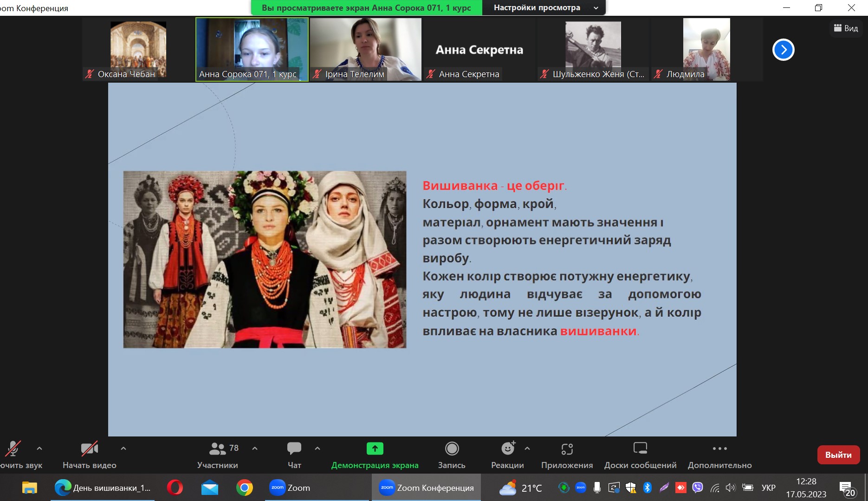The height and width of the screenshot is (501, 868).
Task: Switch keyboard language УКР indicator
Action: click(768, 488)
